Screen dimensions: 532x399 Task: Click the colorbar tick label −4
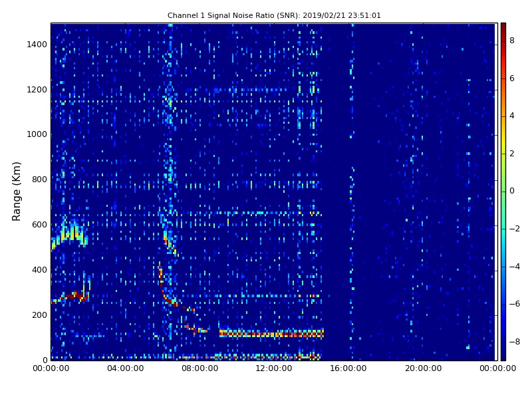tap(515, 267)
